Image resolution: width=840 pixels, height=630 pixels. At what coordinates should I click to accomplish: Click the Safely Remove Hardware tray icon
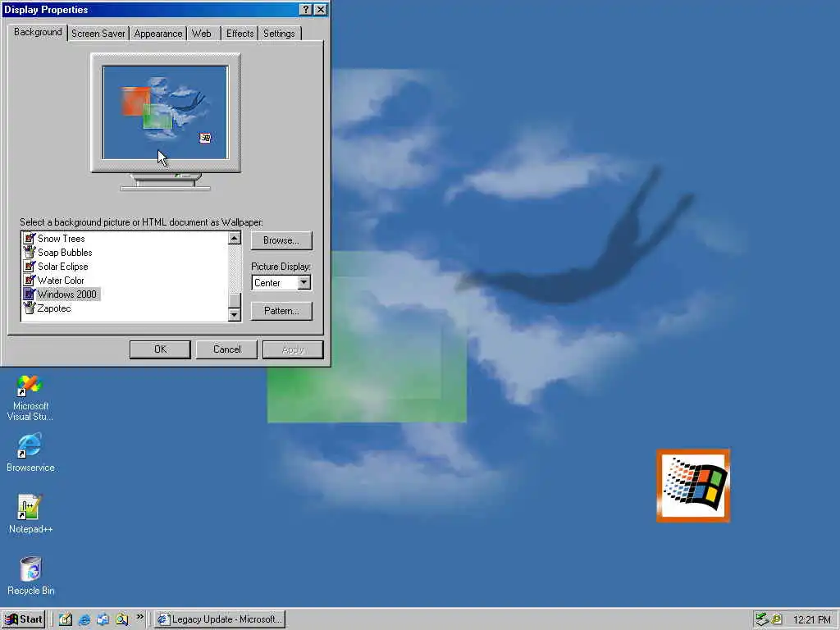[762, 619]
